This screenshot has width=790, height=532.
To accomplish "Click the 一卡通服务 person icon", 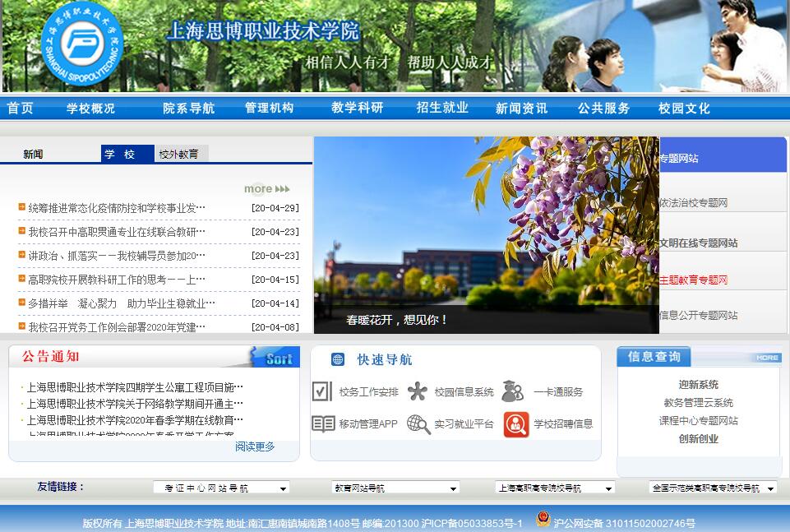I will click(513, 391).
